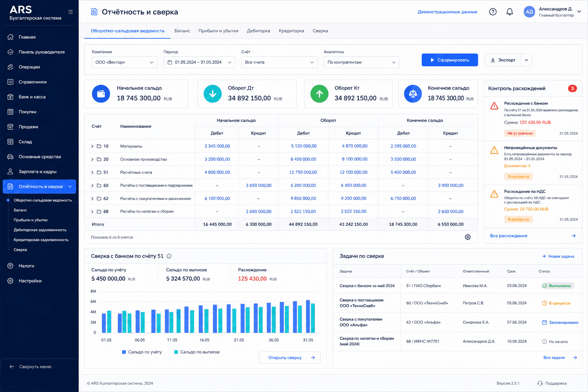
Task: Open the Период date range picker
Action: point(199,62)
